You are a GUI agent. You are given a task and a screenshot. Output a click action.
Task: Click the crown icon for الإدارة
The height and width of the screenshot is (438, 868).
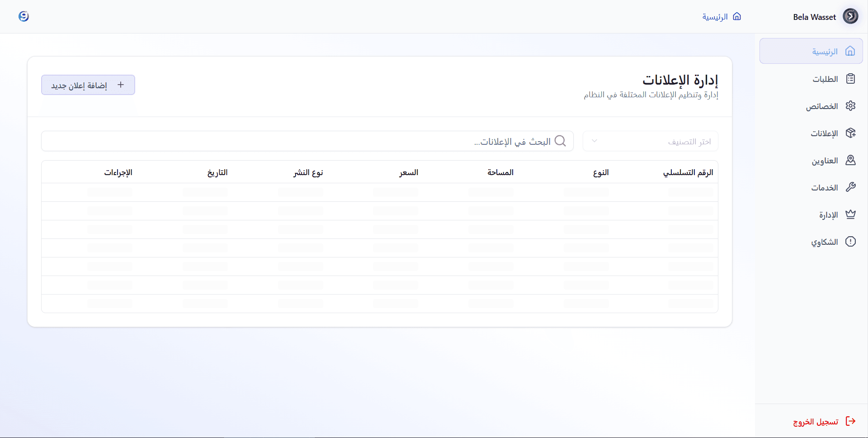850,214
